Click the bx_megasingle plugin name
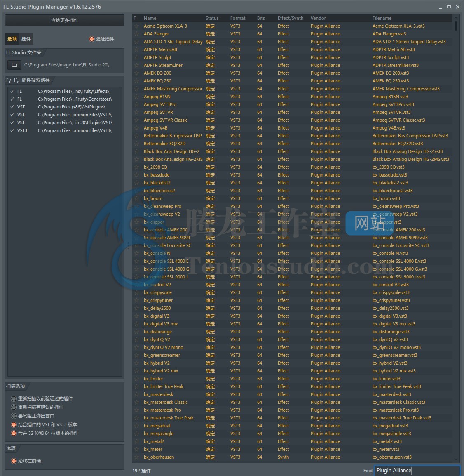 click(x=159, y=434)
